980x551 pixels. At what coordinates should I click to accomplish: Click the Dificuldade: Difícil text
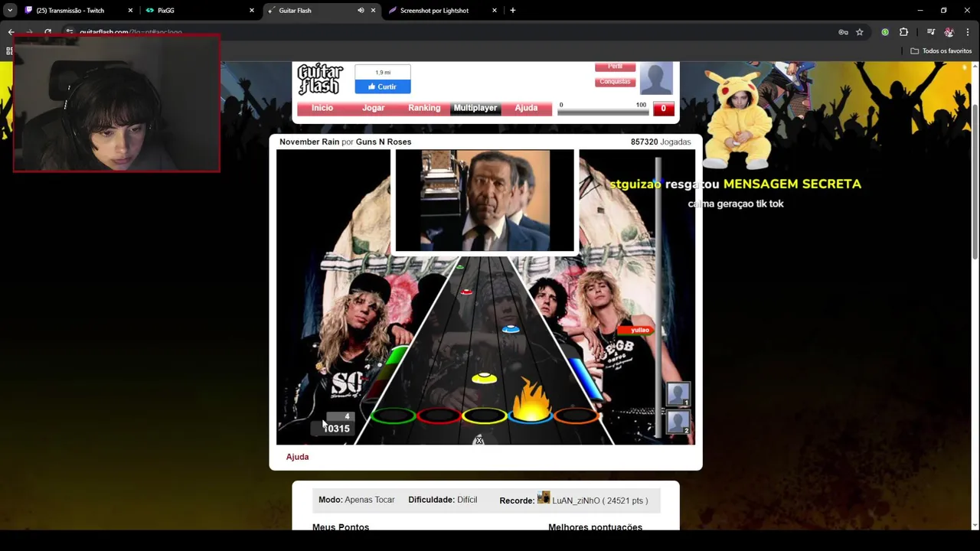tap(443, 500)
